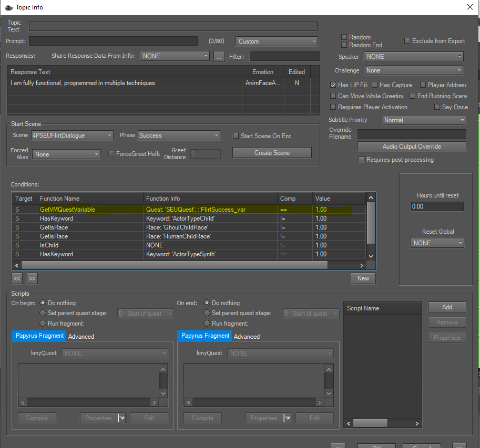Image resolution: width=480 pixels, height=448 pixels.
Task: Click Audio Output Override button
Action: (x=412, y=147)
